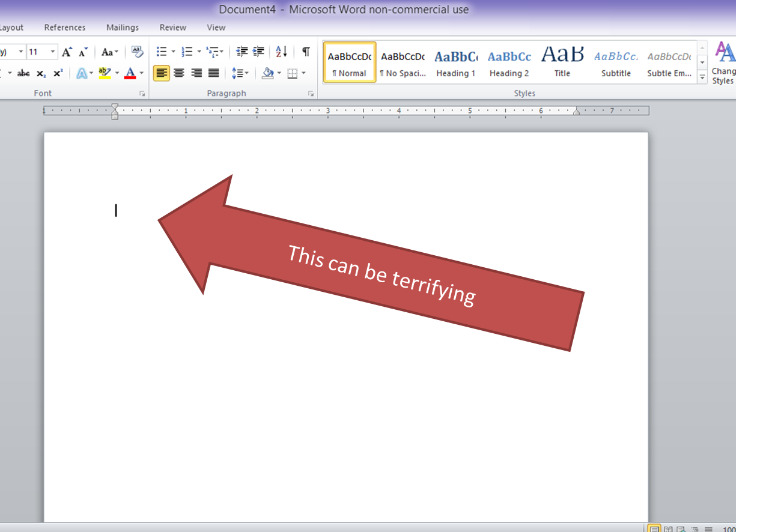Image resolution: width=781 pixels, height=532 pixels.
Task: Apply the Subtitle style
Action: [x=616, y=62]
